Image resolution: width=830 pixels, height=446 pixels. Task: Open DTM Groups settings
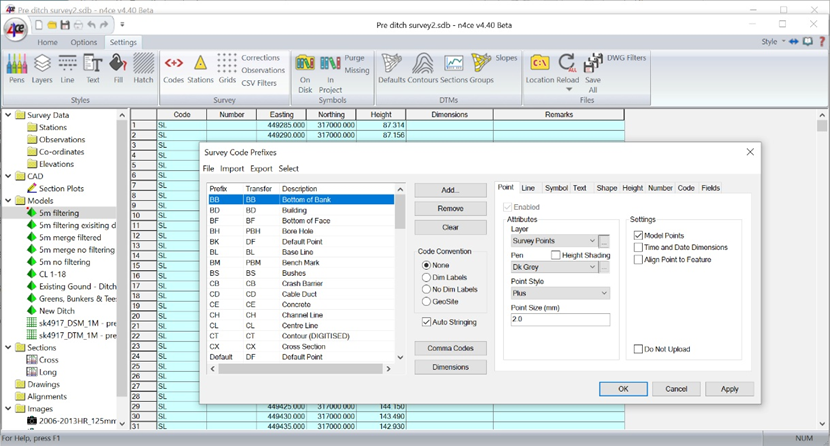coord(481,69)
